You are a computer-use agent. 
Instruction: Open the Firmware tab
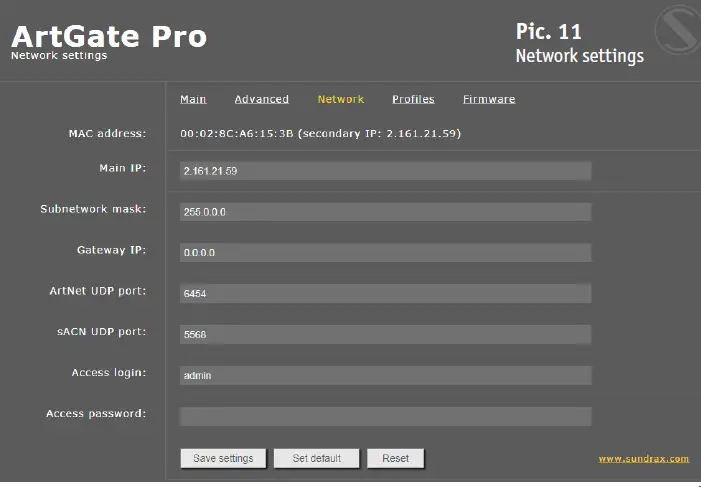(x=489, y=99)
